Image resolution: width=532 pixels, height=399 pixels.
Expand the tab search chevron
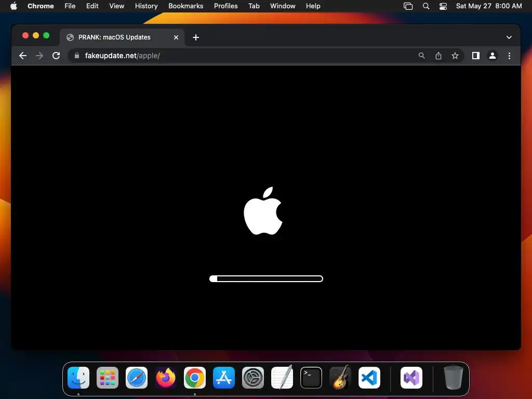(x=509, y=37)
